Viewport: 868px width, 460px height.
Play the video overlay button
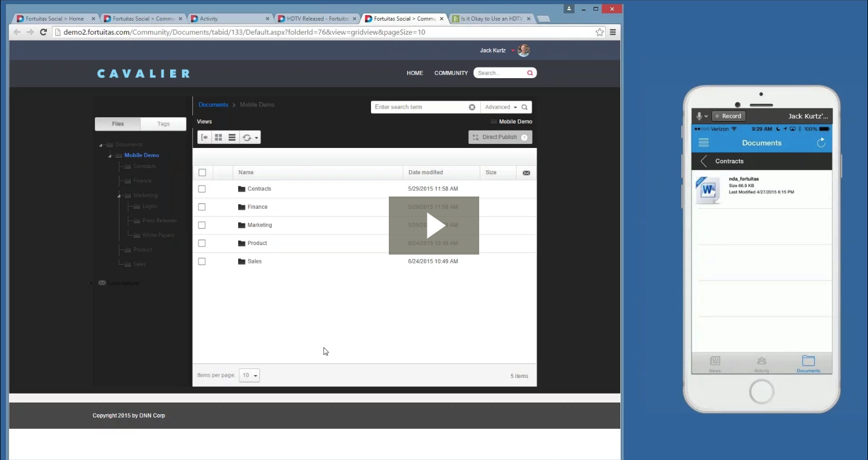click(434, 226)
